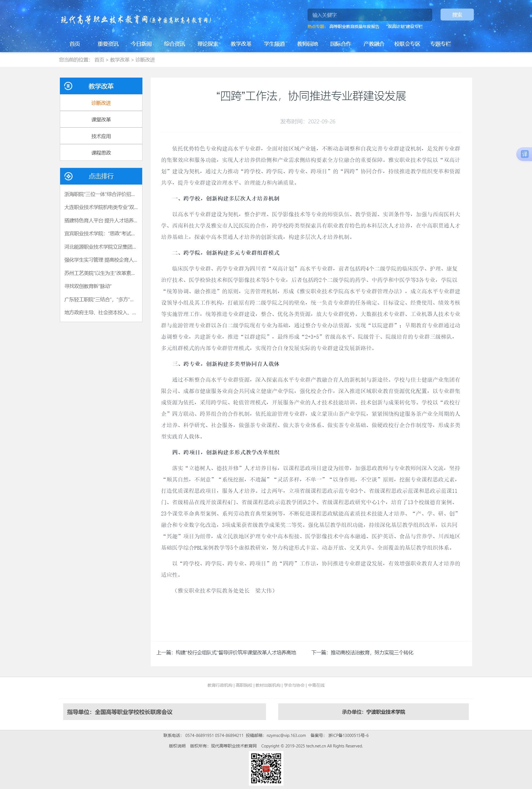Select 课程思政 in the sidebar
This screenshot has height=789, width=532.
pyautogui.click(x=101, y=153)
